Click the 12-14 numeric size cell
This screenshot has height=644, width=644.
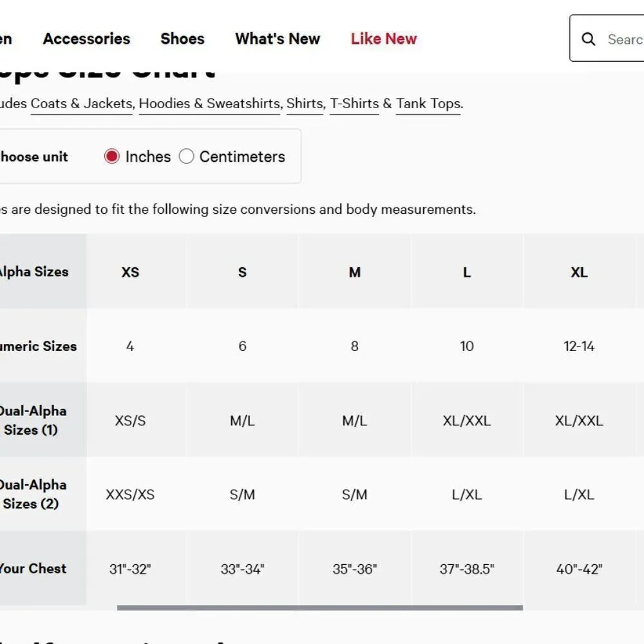pos(579,346)
